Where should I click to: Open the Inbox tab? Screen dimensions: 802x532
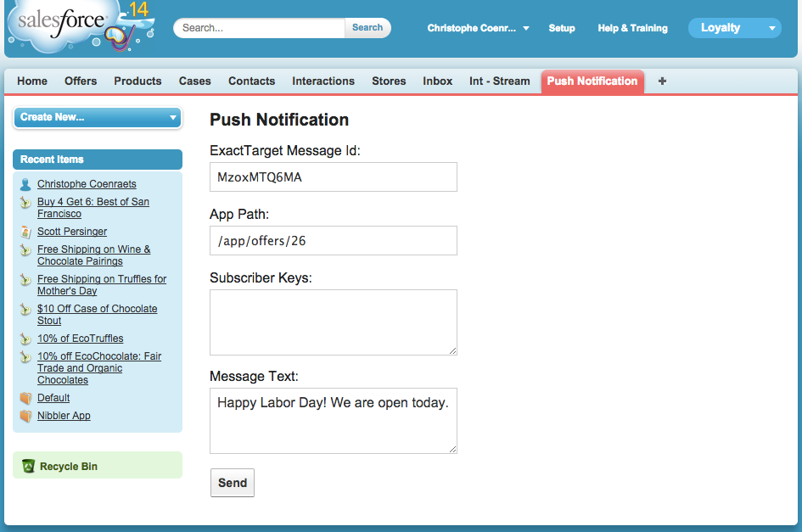pyautogui.click(x=438, y=81)
